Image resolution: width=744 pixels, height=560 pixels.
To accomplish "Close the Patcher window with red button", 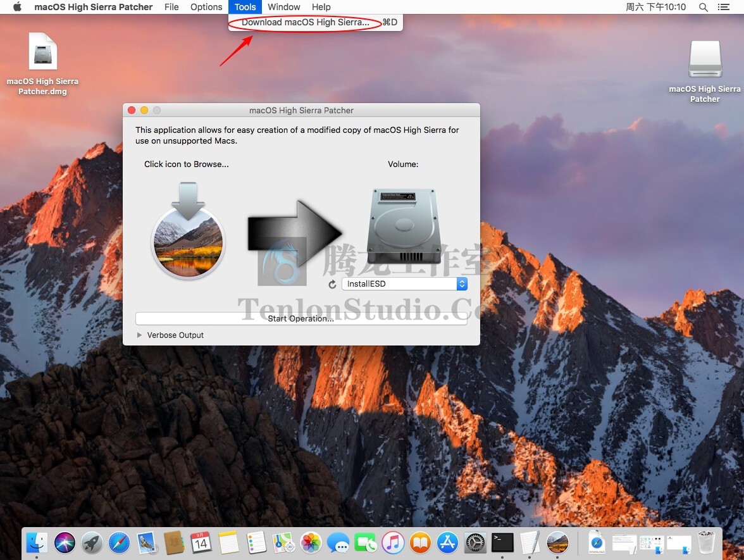I will (132, 110).
